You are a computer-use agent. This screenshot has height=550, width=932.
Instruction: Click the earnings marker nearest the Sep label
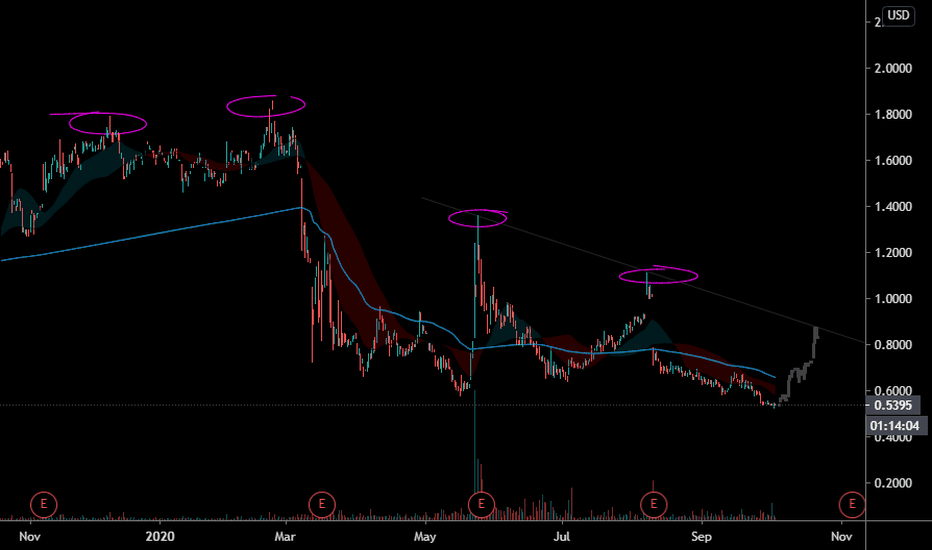(x=653, y=505)
